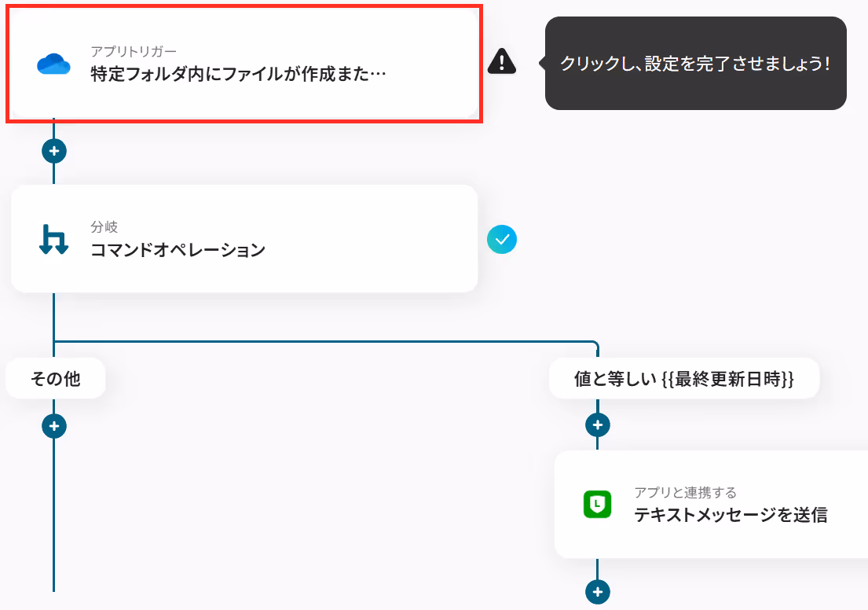This screenshot has width=868, height=610.
Task: Open the テキストメッセージを送信 action step
Action: click(731, 515)
